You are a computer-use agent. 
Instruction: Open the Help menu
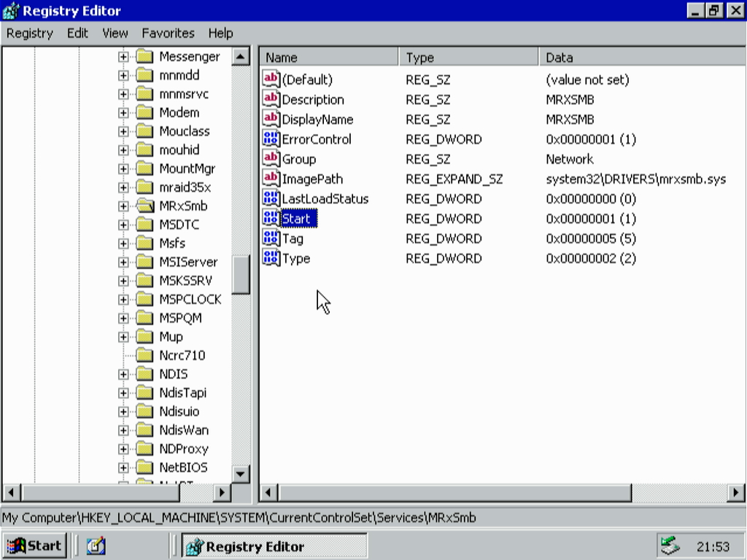pyautogui.click(x=220, y=34)
